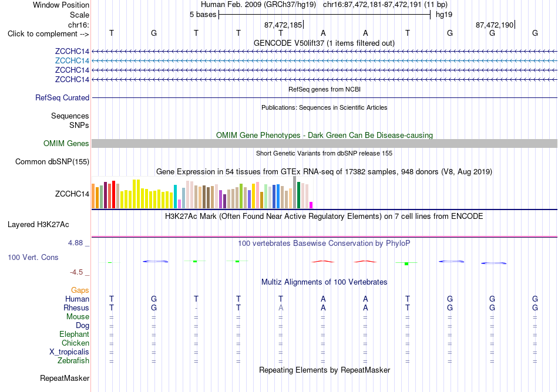Click the 4.88 PhyloP upper limit value
The height and width of the screenshot is (392, 558).
click(x=75, y=243)
